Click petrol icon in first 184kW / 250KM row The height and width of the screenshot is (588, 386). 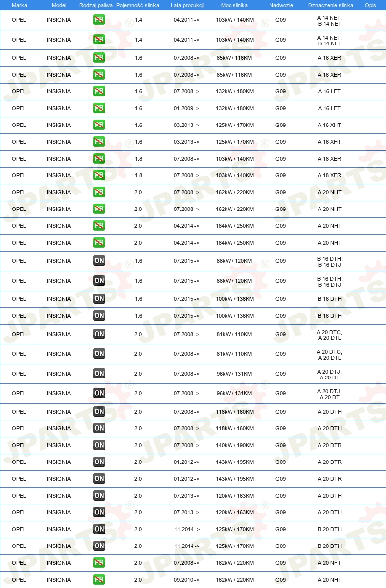coord(99,226)
